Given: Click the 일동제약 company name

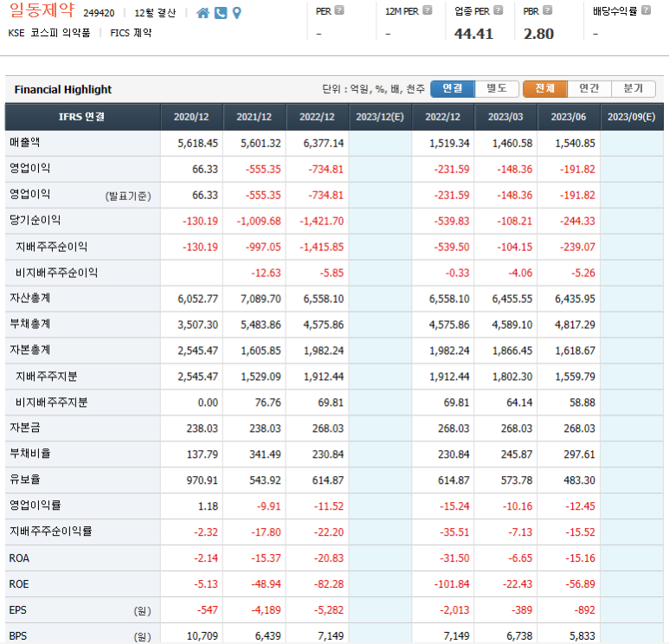Looking at the screenshot, I should tap(42, 10).
